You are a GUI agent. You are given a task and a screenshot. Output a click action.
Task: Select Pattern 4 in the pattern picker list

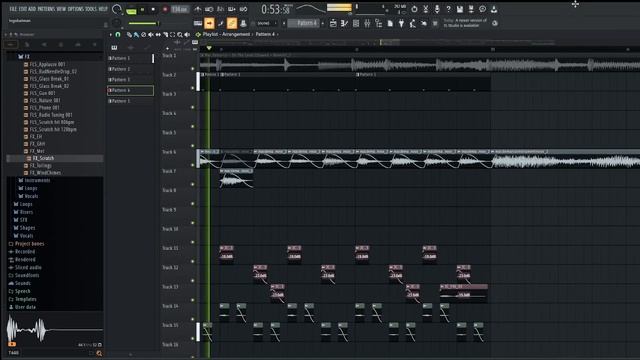tap(131, 90)
